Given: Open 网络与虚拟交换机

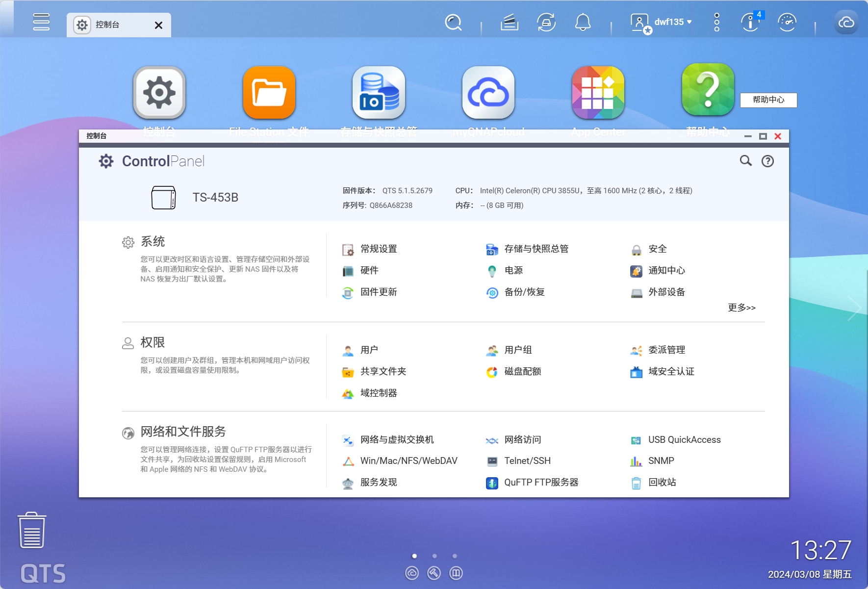Looking at the screenshot, I should coord(388,440).
